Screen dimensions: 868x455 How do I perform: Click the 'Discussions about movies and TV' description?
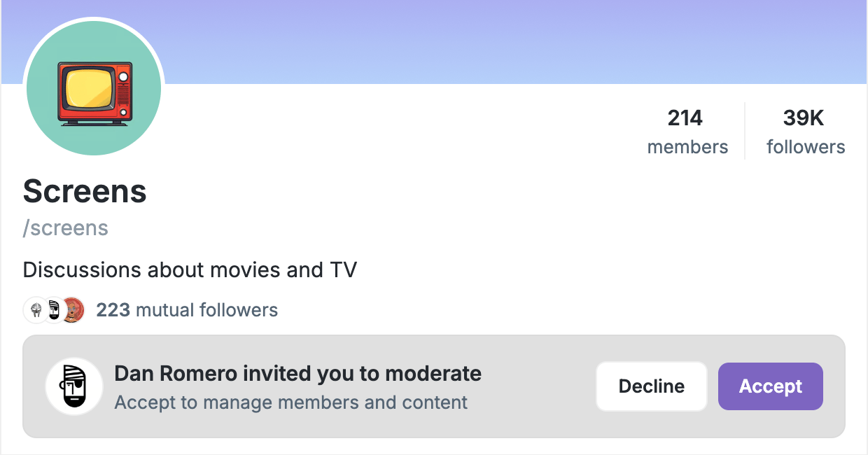(x=190, y=269)
